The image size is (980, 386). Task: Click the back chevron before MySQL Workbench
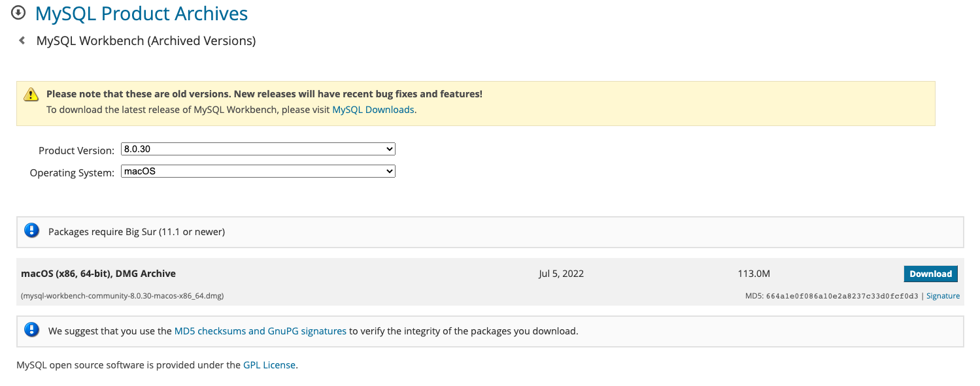22,40
